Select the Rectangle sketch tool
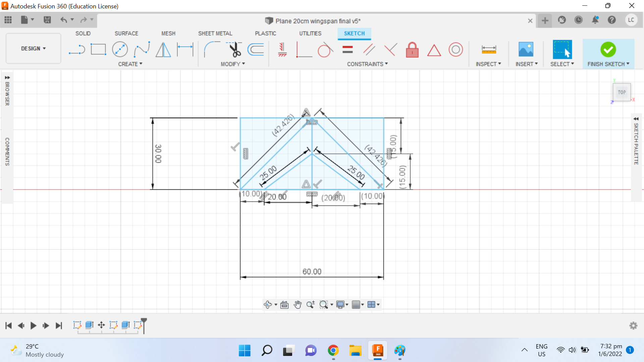The width and height of the screenshot is (644, 362). pyautogui.click(x=98, y=49)
